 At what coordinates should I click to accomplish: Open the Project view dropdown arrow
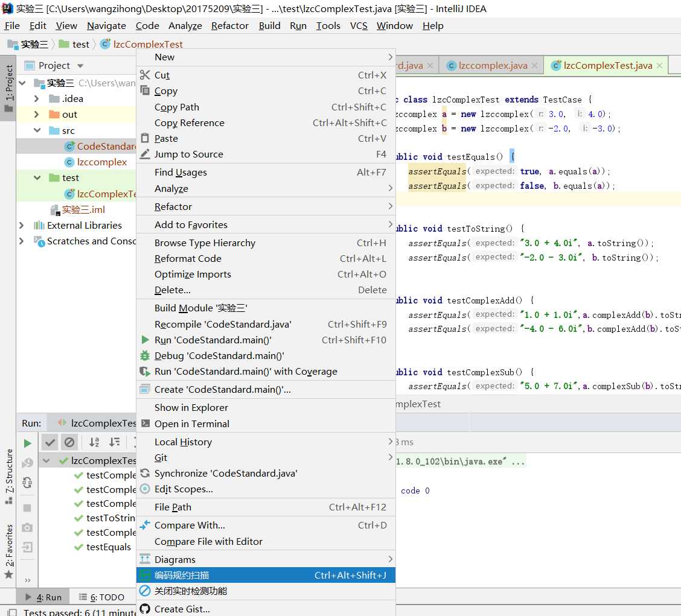pos(80,66)
